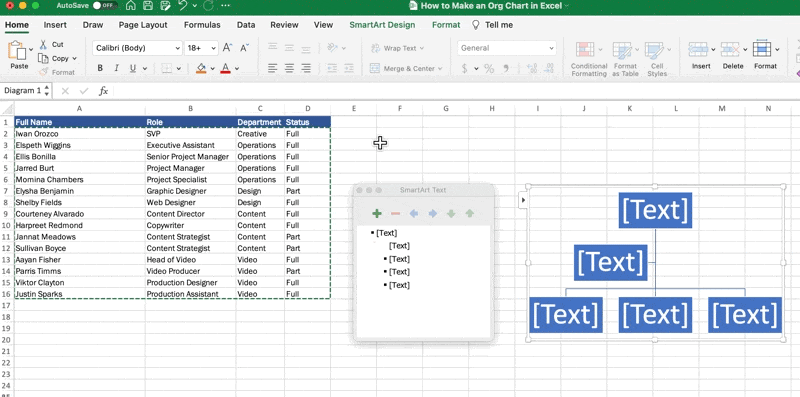
Task: Click the Borders icon
Action: 166,68
